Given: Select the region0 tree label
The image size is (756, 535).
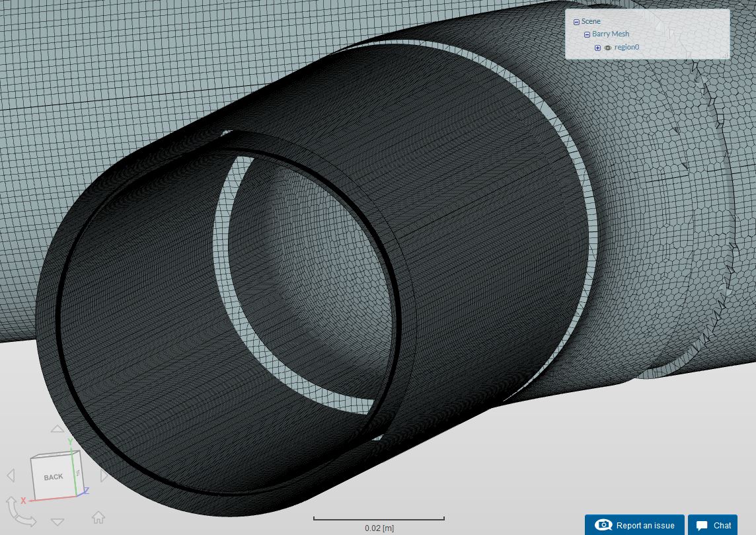Looking at the screenshot, I should click(x=626, y=47).
